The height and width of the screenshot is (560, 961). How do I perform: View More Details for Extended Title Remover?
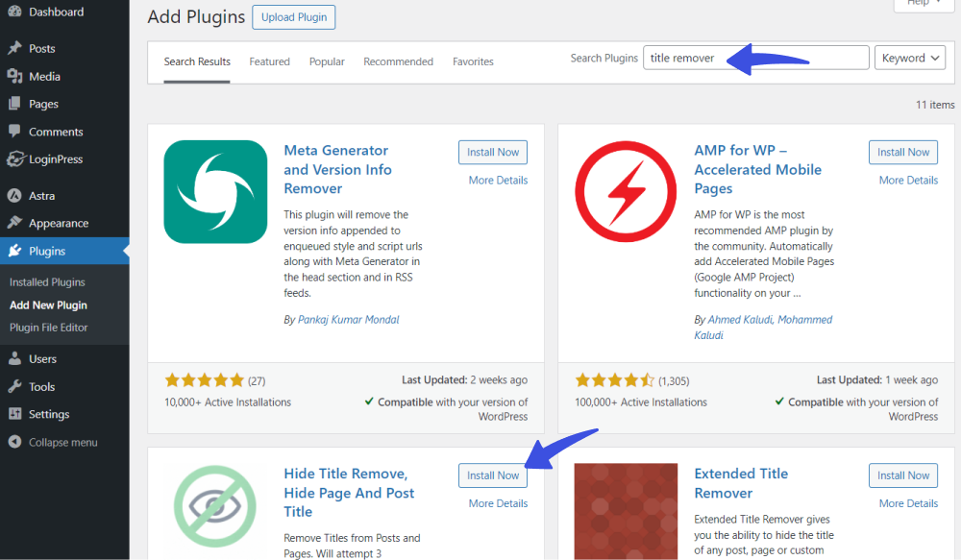point(908,503)
